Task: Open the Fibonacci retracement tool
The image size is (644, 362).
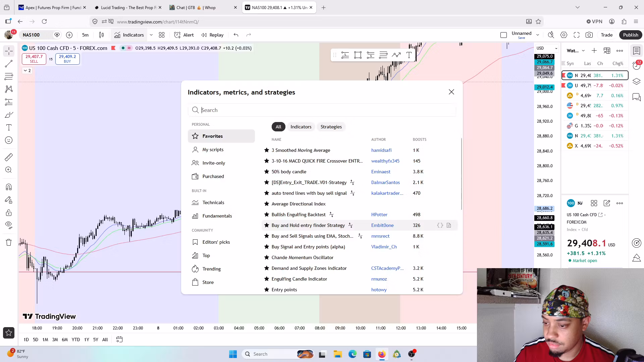Action: tap(9, 76)
